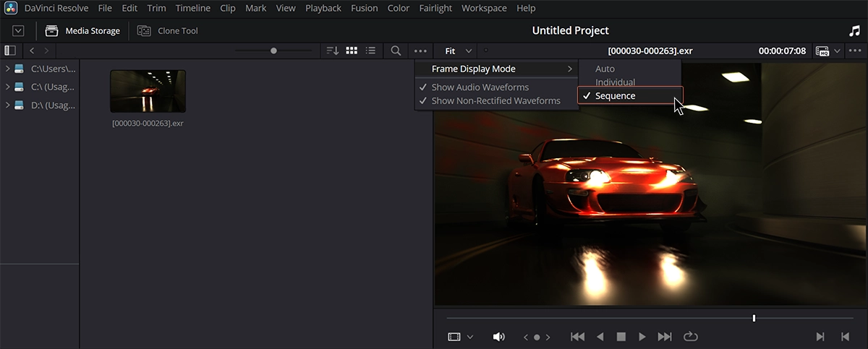The width and height of the screenshot is (868, 349).
Task: Open the media search tool
Action: click(396, 51)
